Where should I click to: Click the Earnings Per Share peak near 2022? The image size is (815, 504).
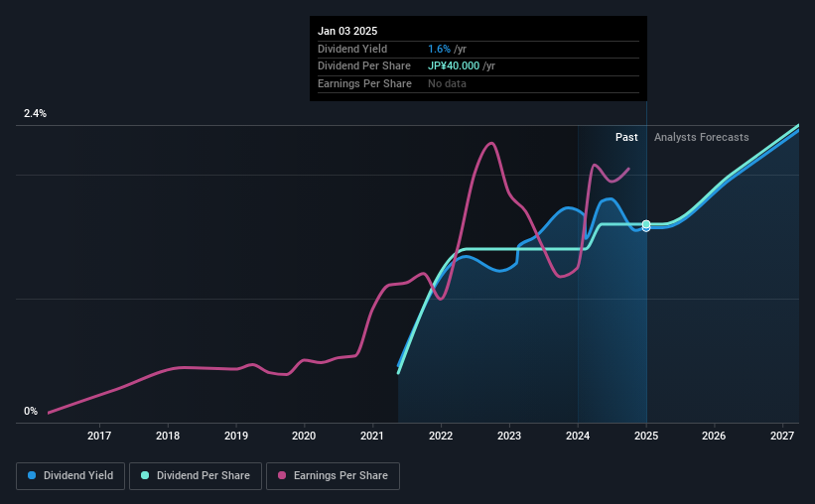tap(489, 143)
